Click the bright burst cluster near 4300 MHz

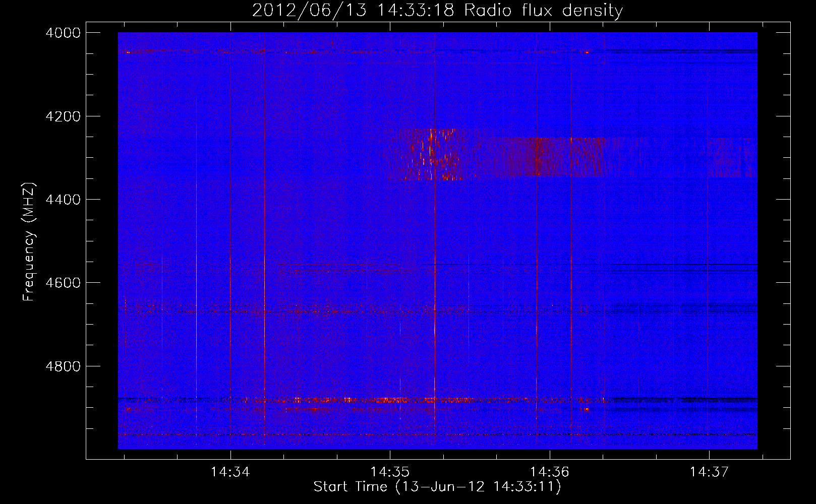click(434, 154)
